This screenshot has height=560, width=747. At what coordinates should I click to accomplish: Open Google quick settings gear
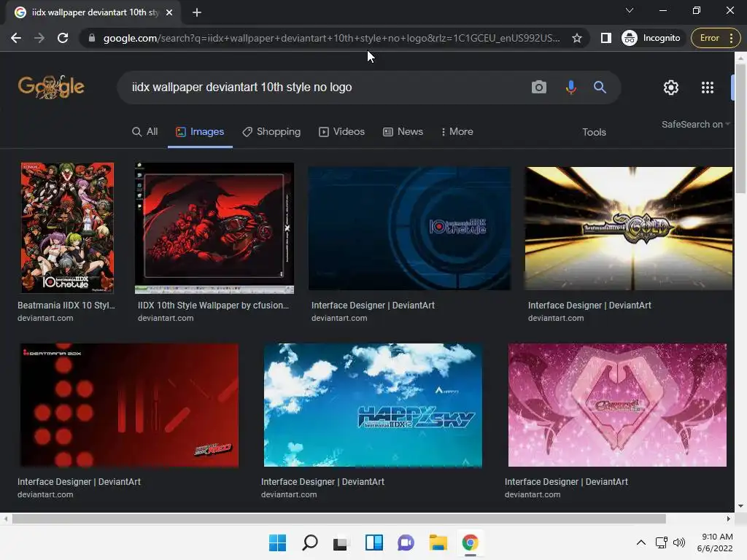[x=671, y=87]
